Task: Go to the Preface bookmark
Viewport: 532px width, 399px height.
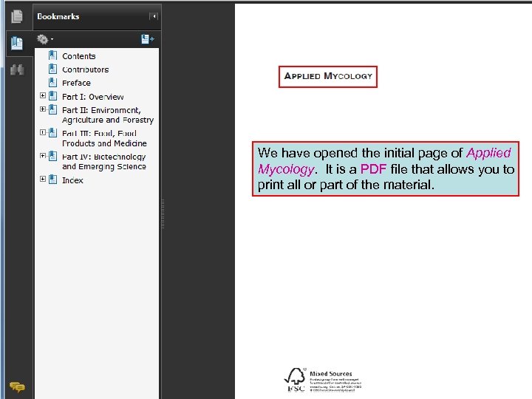Action: [76, 83]
